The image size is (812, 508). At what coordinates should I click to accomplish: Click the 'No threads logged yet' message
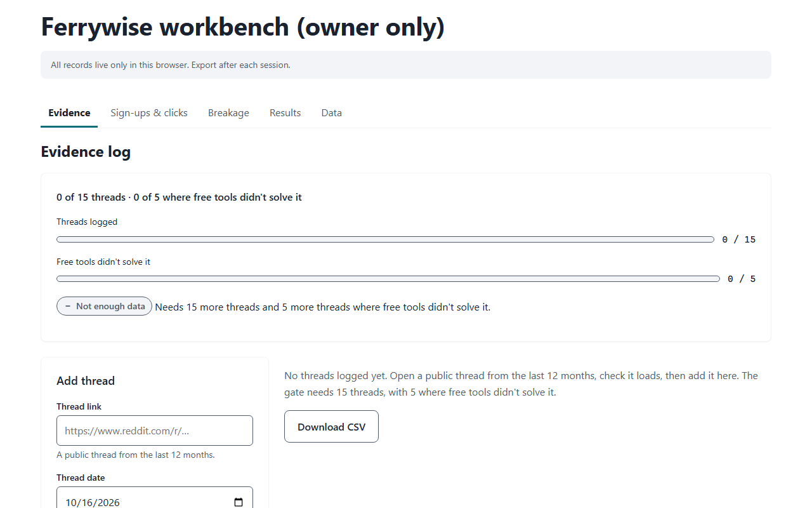click(521, 384)
